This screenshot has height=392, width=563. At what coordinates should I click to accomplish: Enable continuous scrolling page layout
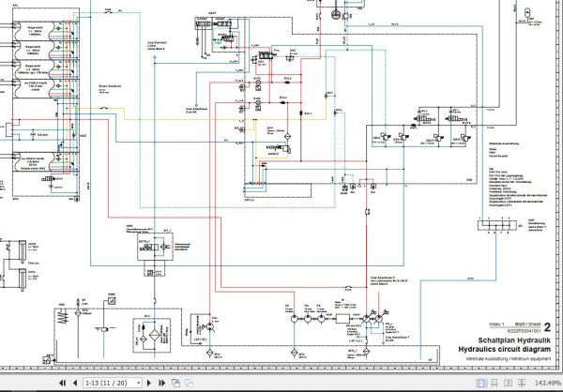click(x=495, y=383)
